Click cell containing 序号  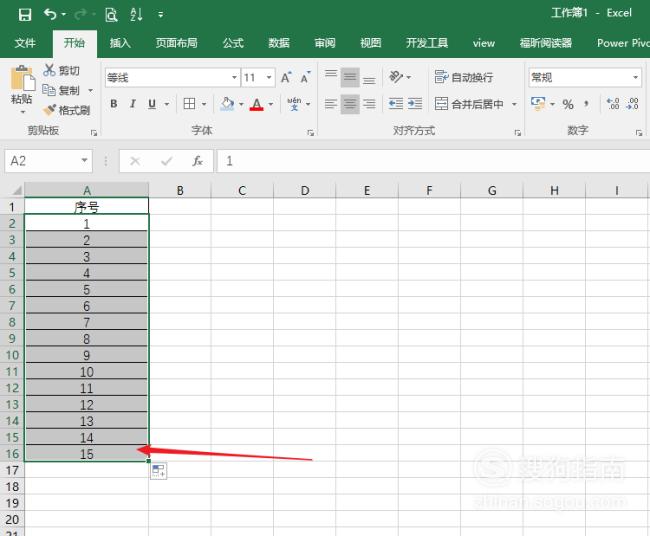pos(87,206)
